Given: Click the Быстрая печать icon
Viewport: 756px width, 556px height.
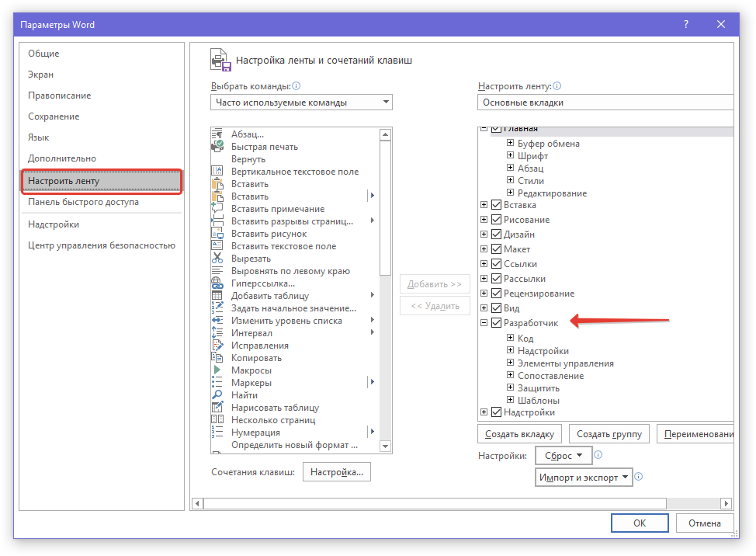Looking at the screenshot, I should (x=217, y=147).
